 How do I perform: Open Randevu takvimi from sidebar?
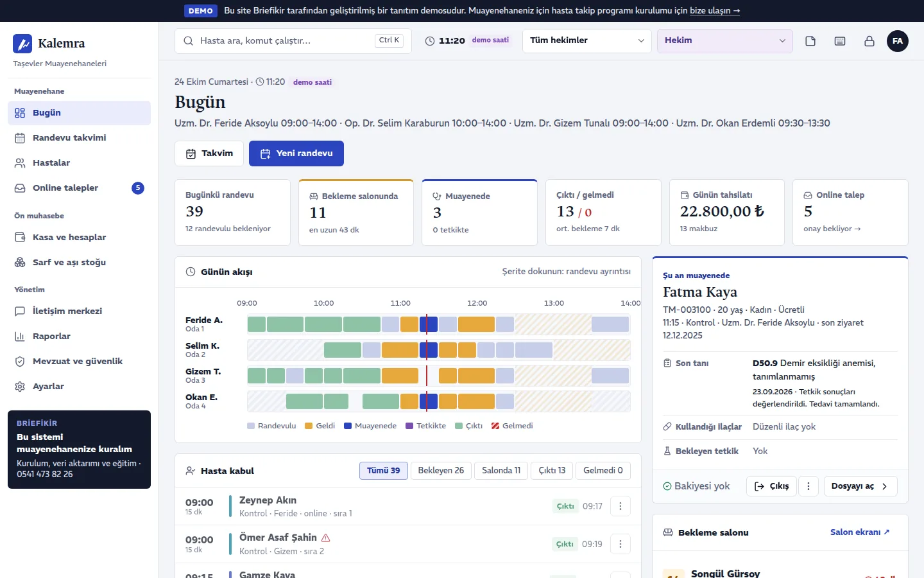pyautogui.click(x=79, y=138)
